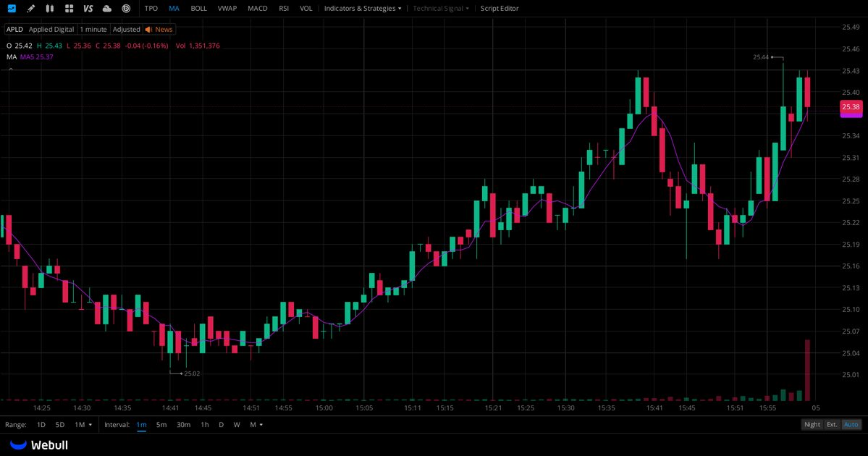Switch to the 1h interval
The image size is (868, 456).
click(205, 424)
